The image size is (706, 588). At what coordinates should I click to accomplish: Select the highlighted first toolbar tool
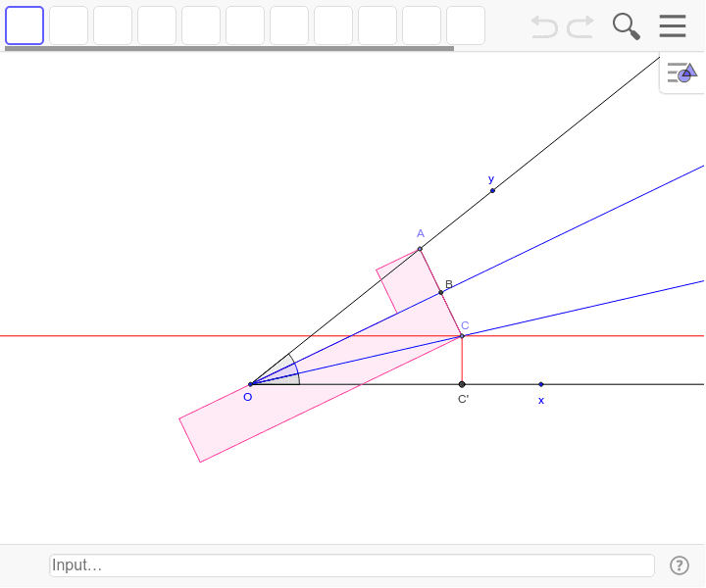click(x=25, y=25)
